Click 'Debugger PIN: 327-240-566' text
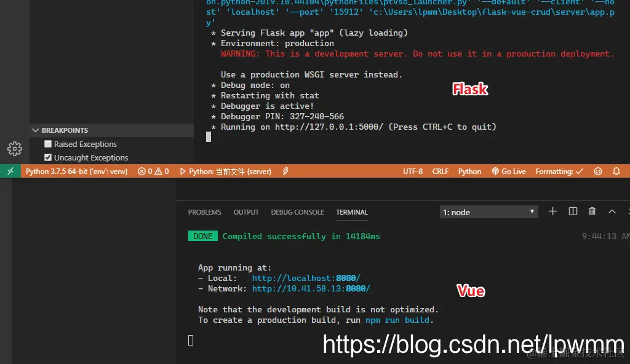This screenshot has height=364, width=630. click(x=282, y=116)
